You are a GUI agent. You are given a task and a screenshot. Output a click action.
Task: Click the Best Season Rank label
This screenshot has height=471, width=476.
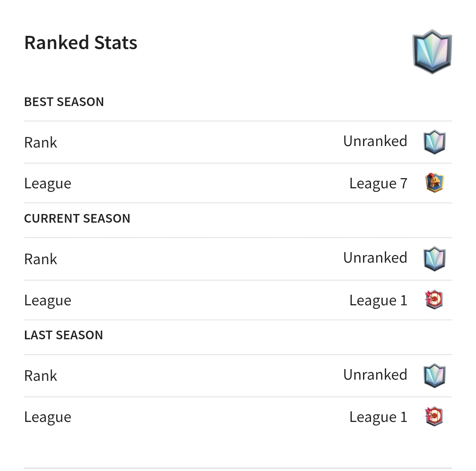pyautogui.click(x=41, y=143)
